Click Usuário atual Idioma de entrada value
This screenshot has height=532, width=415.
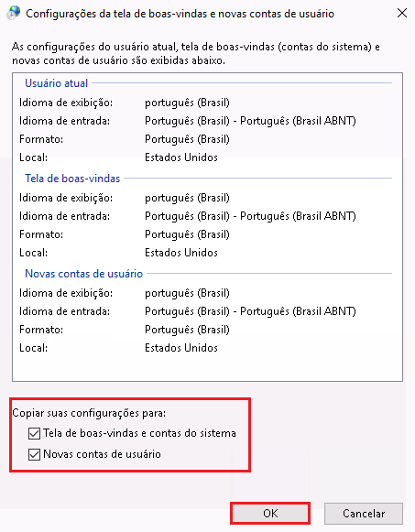(250, 121)
